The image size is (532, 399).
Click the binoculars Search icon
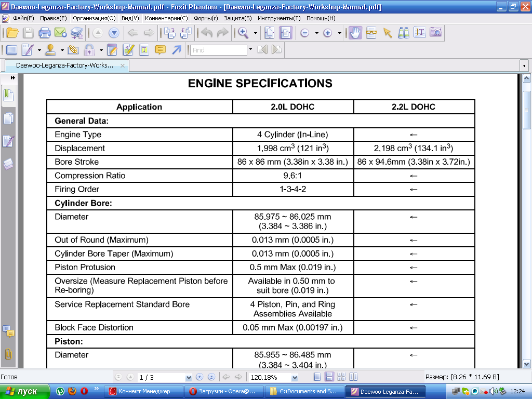click(403, 33)
